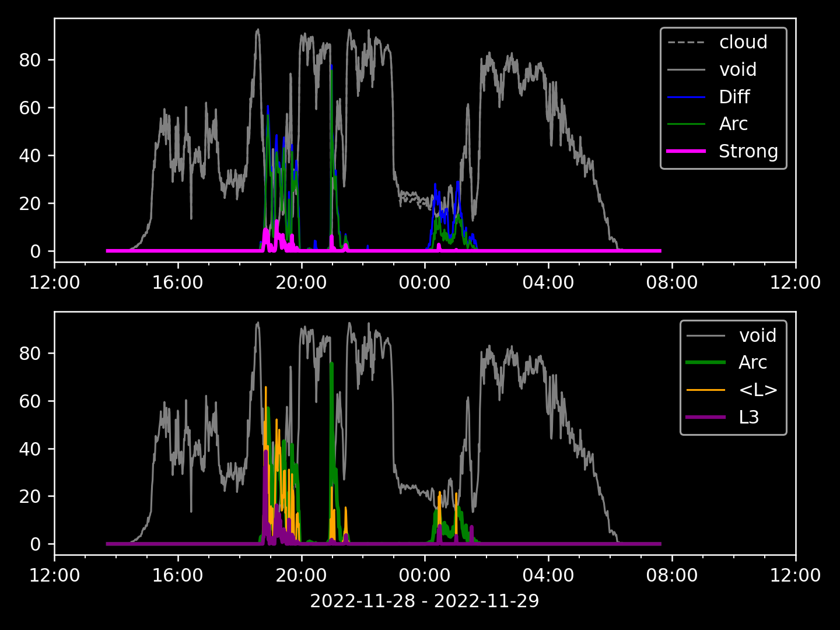
Task: Click the "cloud" legend label
Action: pos(743,42)
